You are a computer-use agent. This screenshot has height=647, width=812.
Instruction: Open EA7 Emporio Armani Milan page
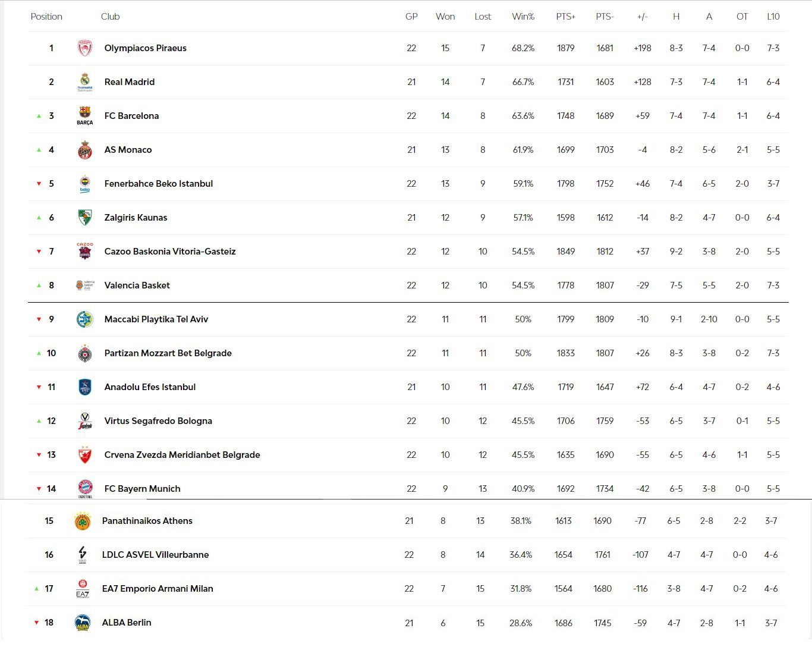pos(158,589)
